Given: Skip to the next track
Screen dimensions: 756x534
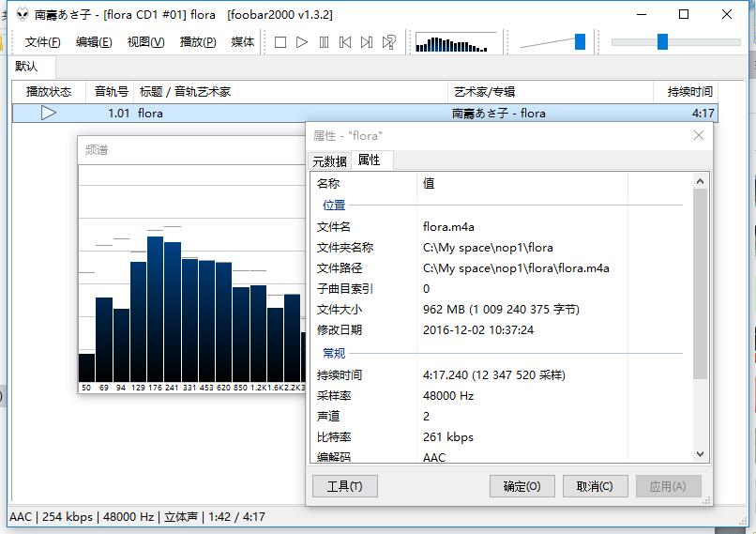Looking at the screenshot, I should point(367,42).
